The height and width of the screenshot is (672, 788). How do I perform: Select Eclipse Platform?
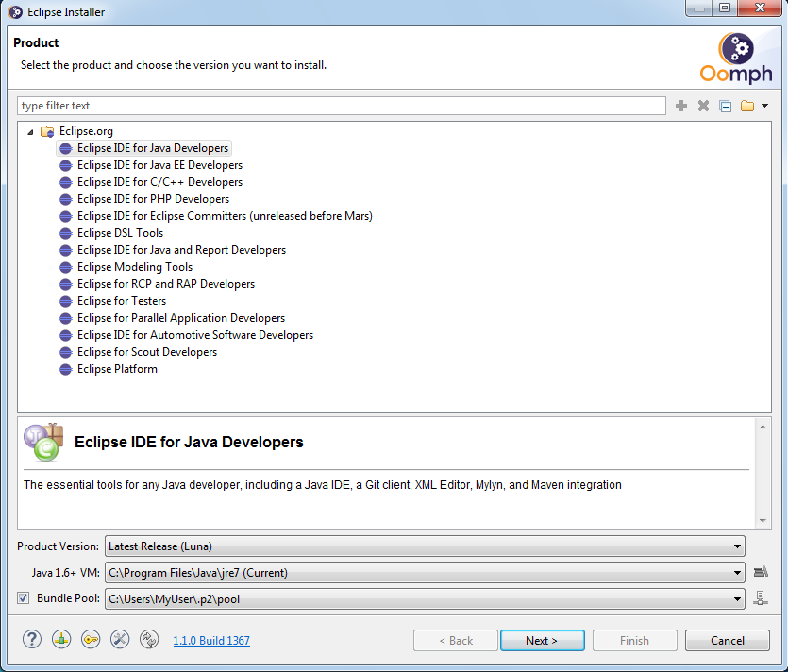coord(117,369)
